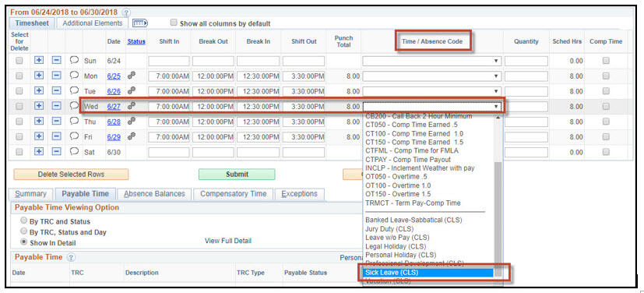
Task: Click the Quantity field for Monday
Action: [526, 76]
